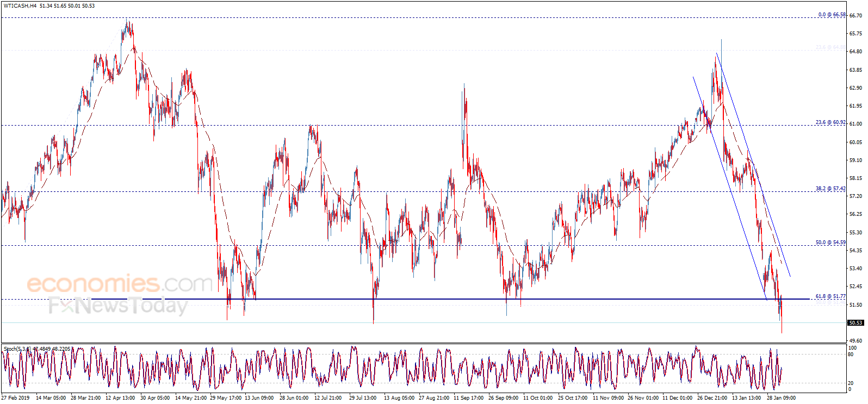This screenshot has width=868, height=404.
Task: Click the stochastic 80 level label
Action: (851, 354)
